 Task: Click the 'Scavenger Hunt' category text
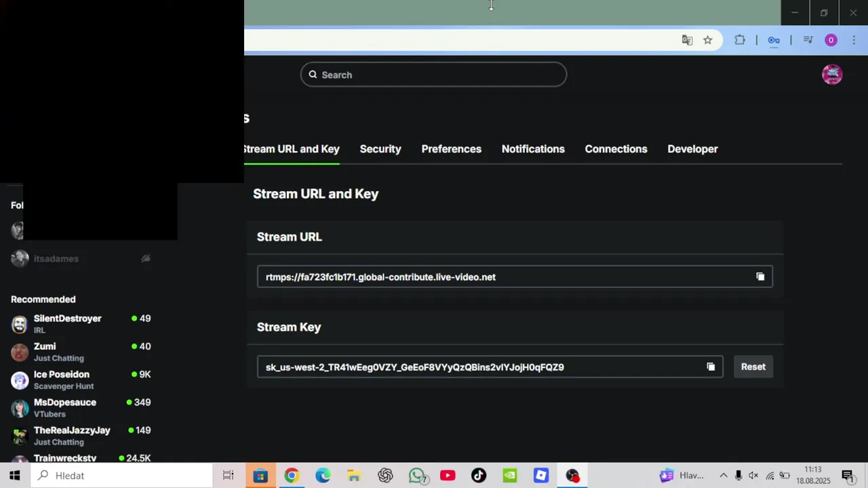(64, 386)
